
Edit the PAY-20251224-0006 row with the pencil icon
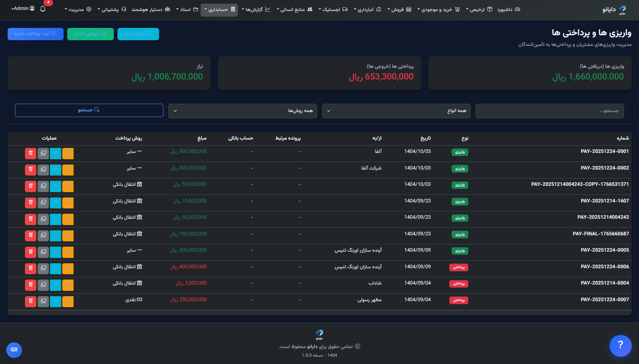[x=68, y=268]
